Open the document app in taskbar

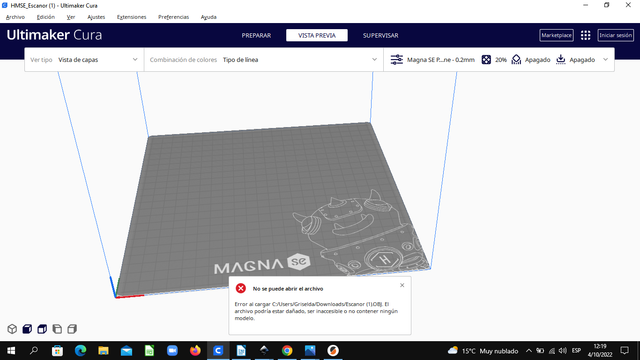(241, 351)
